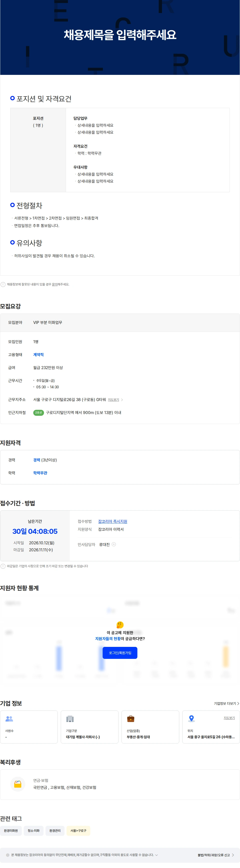Click the 연금·보험 yellow folder icon
This screenshot has width=240, height=868.
pos(18,784)
